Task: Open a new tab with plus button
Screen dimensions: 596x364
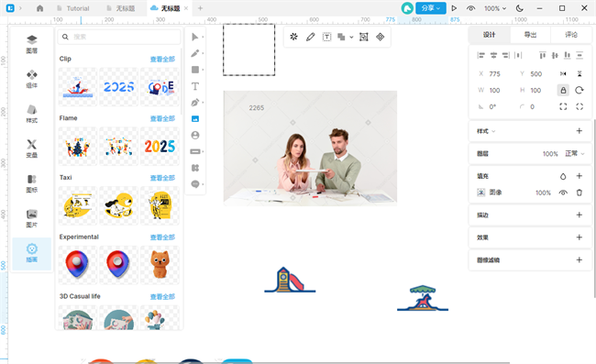Action: [200, 8]
